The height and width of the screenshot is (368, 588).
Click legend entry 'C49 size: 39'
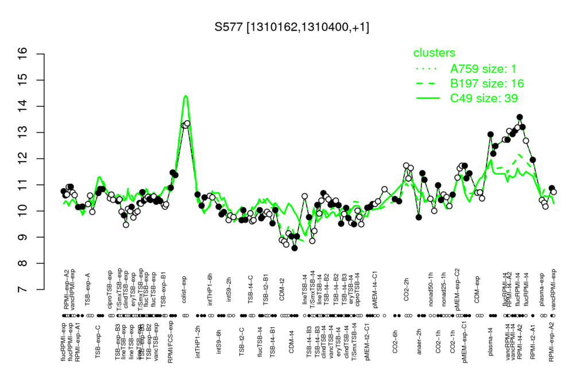pos(483,98)
